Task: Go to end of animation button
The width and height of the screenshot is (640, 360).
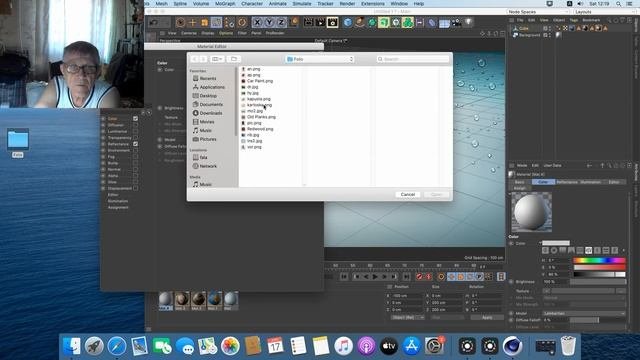Action: pos(406,277)
